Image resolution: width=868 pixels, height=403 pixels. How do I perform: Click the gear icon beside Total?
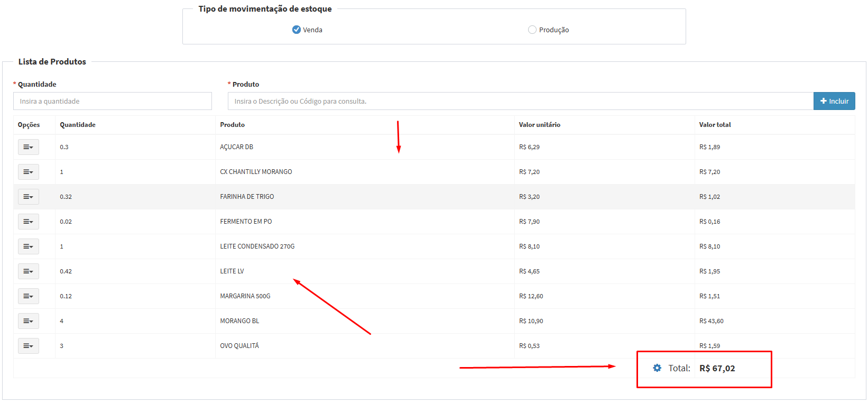click(657, 368)
